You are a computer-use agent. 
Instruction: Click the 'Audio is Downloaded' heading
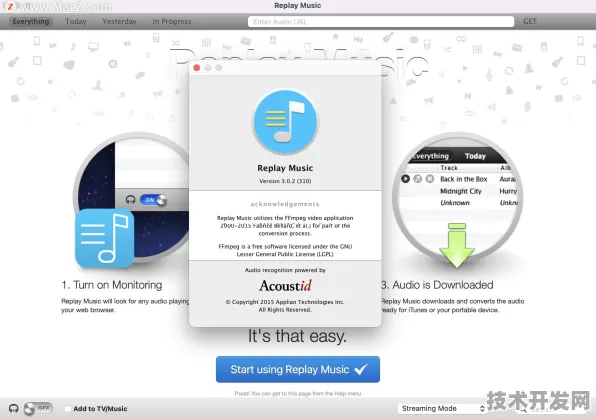[x=437, y=285]
